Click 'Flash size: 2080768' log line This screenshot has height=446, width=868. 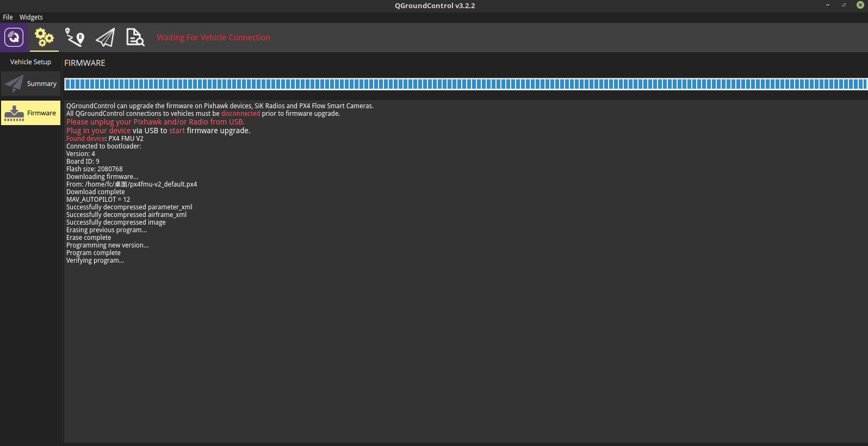[x=95, y=169]
